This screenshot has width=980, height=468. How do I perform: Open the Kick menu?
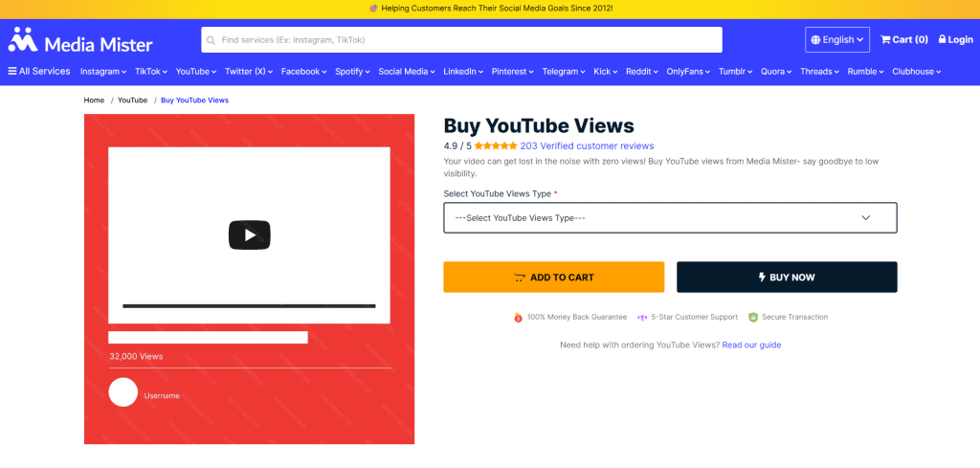coord(606,71)
